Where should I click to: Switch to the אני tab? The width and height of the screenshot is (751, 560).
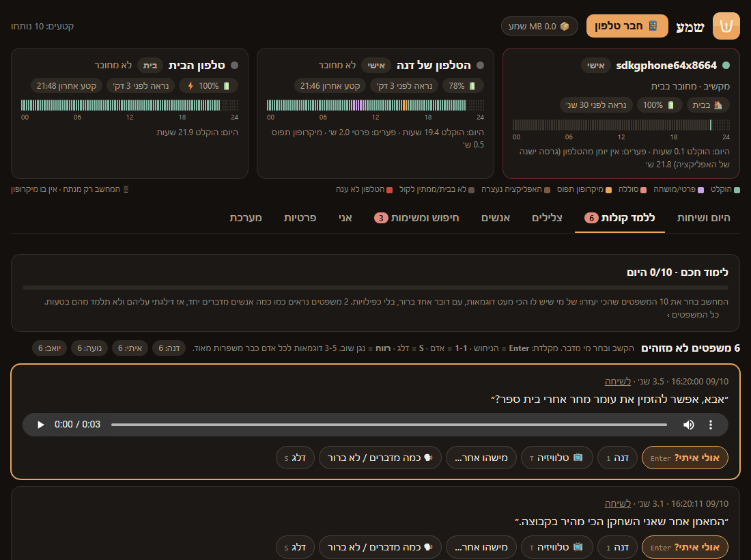tap(345, 218)
